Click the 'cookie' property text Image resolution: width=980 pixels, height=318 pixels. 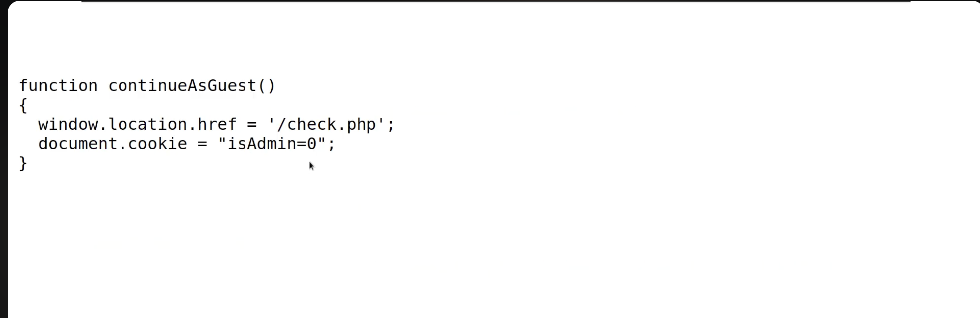click(157, 144)
